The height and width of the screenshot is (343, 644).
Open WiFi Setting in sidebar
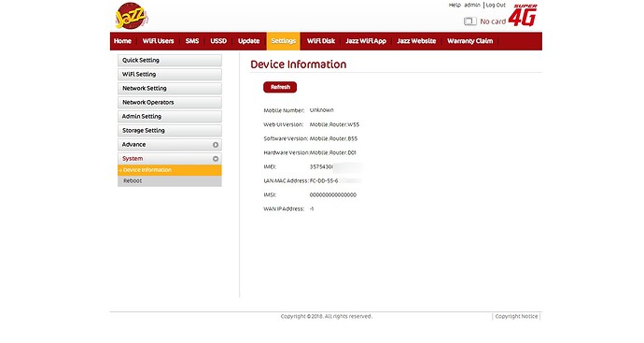click(170, 75)
